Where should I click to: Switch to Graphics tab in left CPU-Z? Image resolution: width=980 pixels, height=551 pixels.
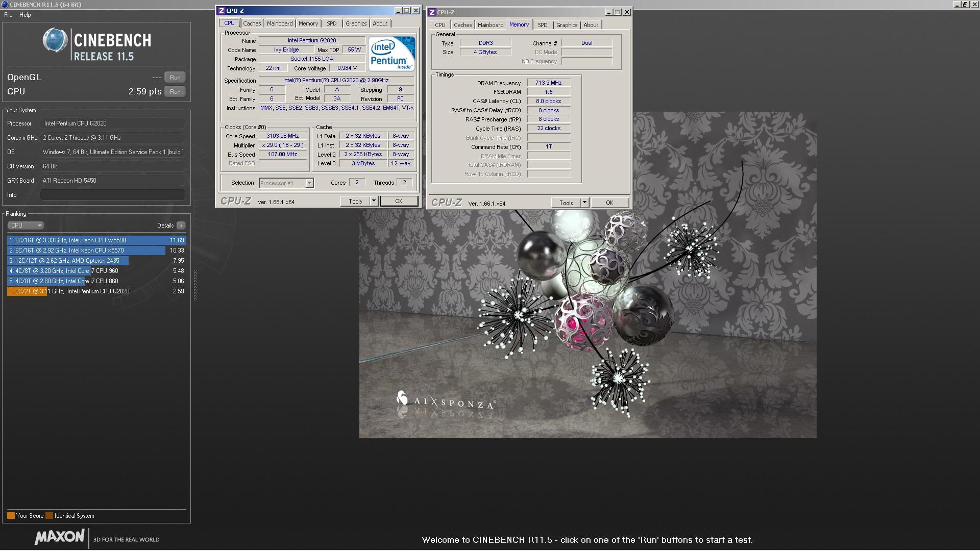[356, 23]
